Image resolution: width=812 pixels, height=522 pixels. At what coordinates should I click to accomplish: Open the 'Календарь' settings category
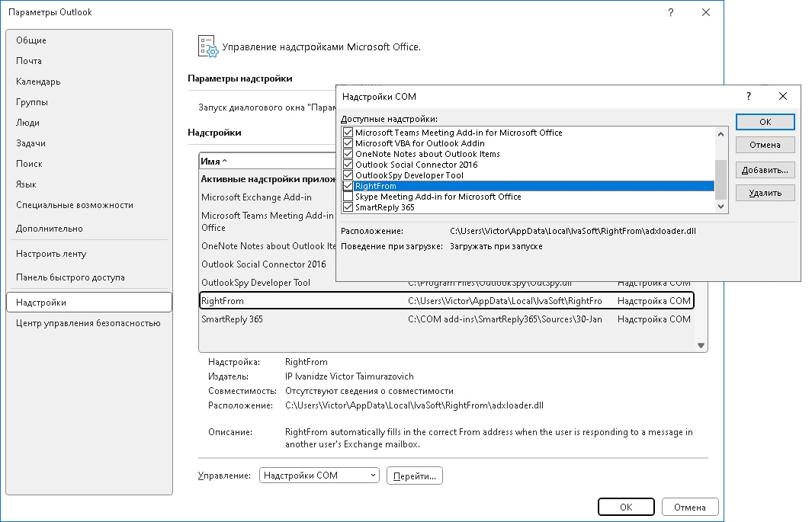click(38, 82)
